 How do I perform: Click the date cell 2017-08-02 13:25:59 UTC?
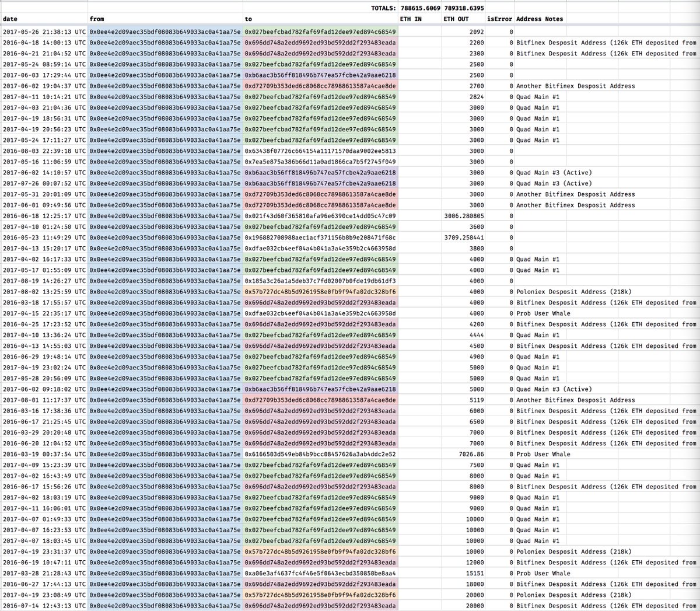pos(44,292)
